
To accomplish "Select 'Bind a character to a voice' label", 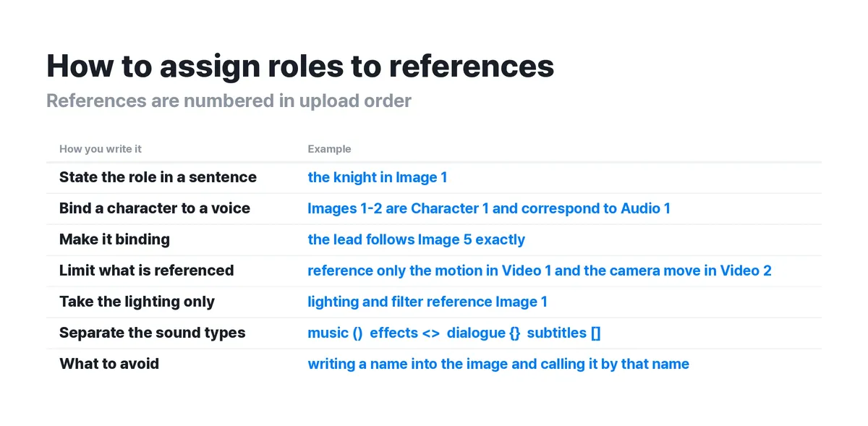I will pyautogui.click(x=155, y=208).
